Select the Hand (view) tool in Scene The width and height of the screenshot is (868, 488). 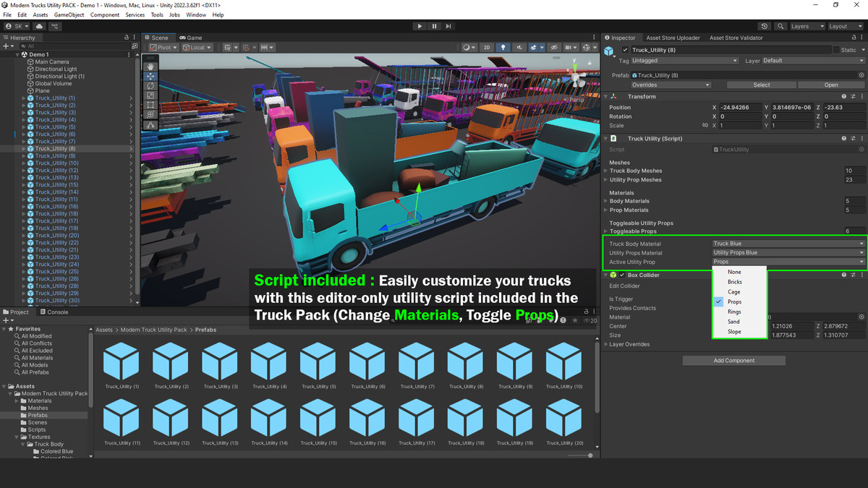point(150,67)
